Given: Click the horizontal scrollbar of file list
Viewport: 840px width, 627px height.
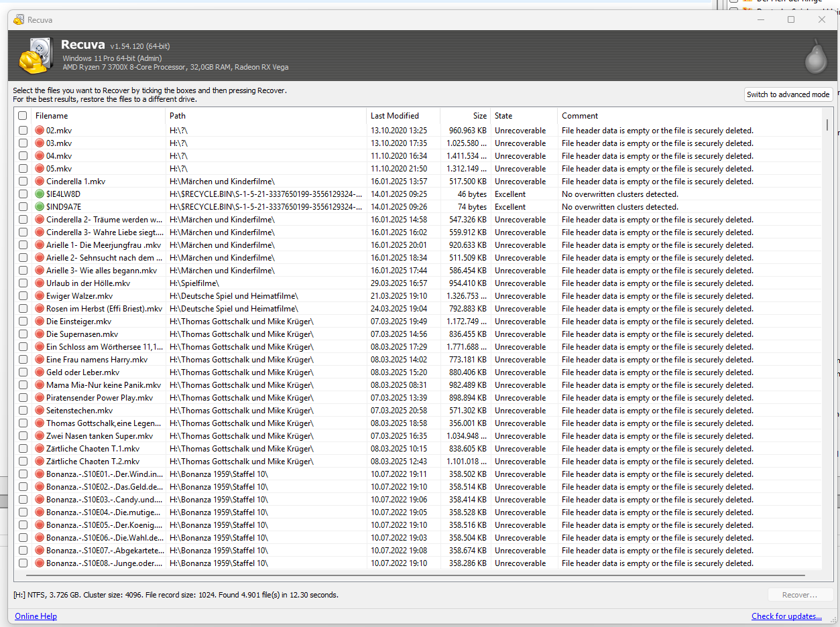Looking at the screenshot, I should point(416,575).
